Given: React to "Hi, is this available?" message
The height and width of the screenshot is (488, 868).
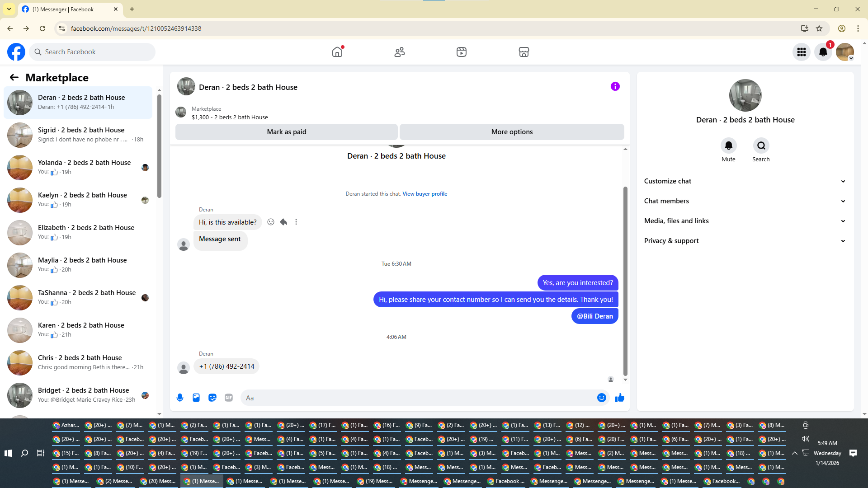Looking at the screenshot, I should coord(271,222).
